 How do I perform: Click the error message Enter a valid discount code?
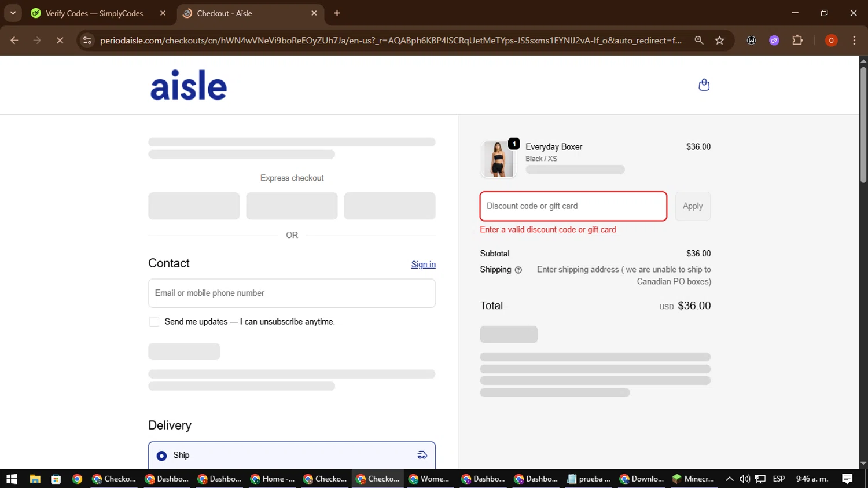548,230
